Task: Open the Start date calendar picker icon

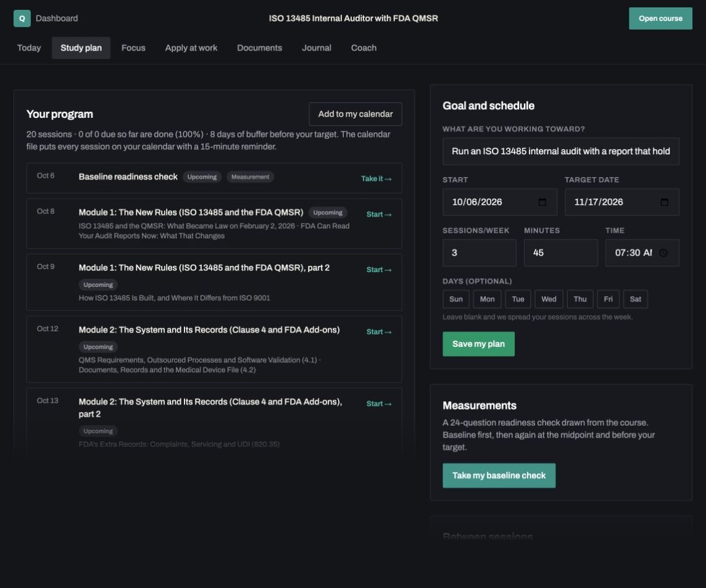Action: (x=542, y=202)
